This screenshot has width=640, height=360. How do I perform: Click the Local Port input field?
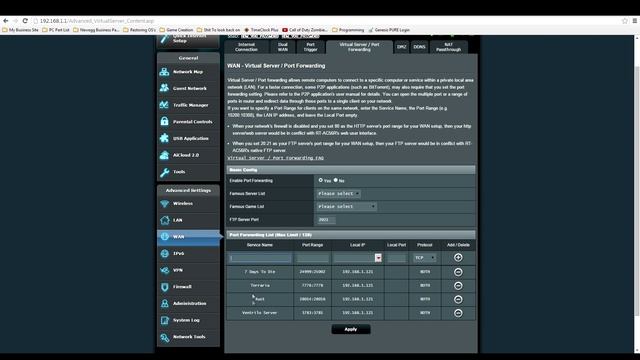point(396,258)
